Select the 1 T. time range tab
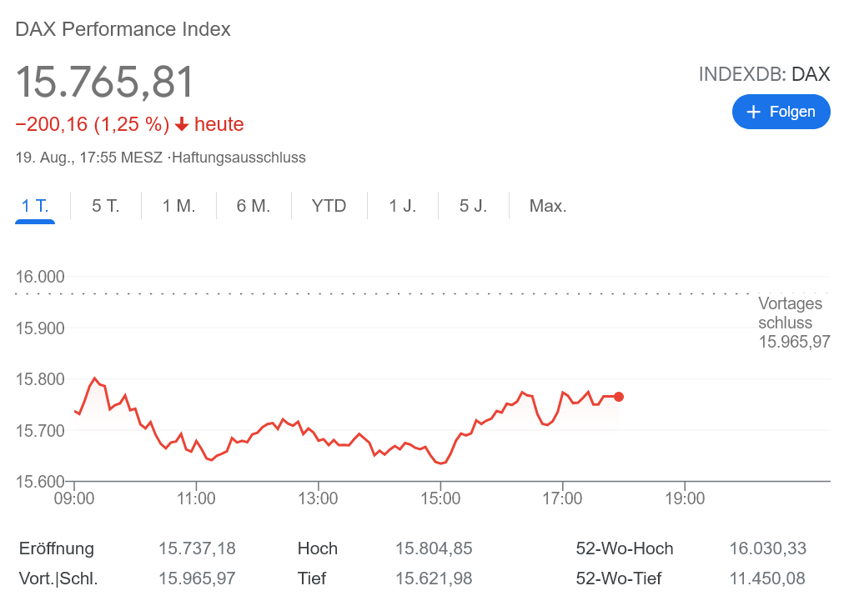 tap(35, 206)
